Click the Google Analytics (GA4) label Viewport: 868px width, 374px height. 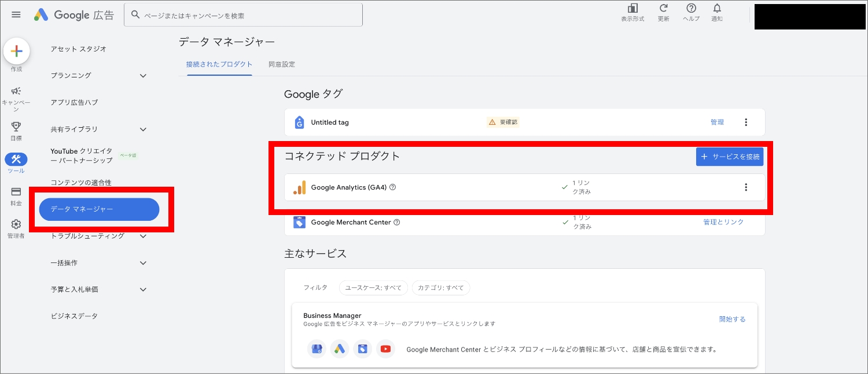coord(349,187)
